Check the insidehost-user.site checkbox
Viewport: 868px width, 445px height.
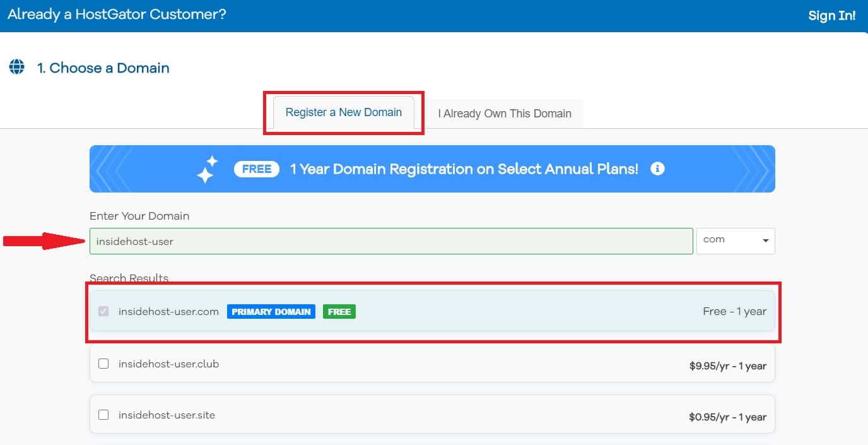[x=103, y=415]
